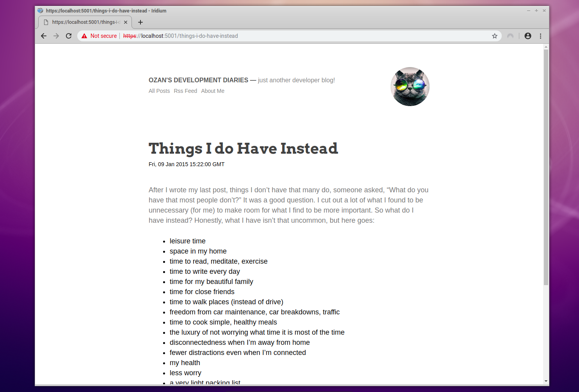Click the vertical scrollbar thumb
579x392 pixels.
546,167
